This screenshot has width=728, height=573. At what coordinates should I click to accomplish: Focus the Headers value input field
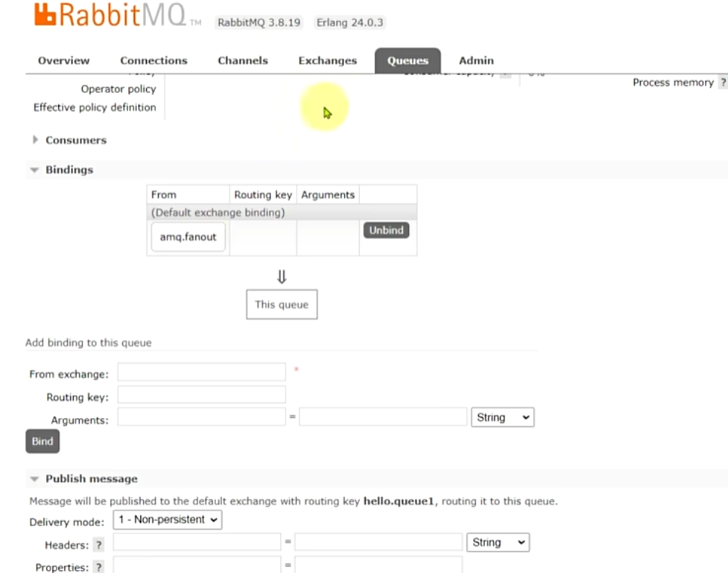coord(379,542)
